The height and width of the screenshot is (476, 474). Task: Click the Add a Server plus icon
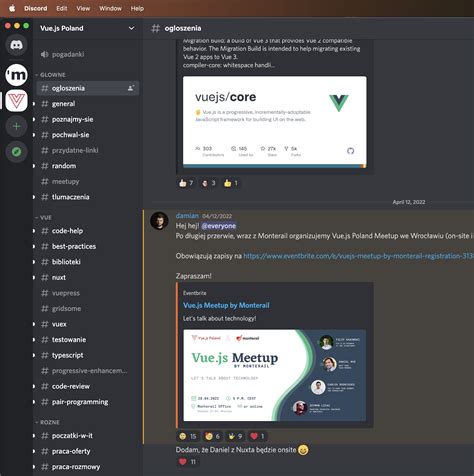[16, 126]
